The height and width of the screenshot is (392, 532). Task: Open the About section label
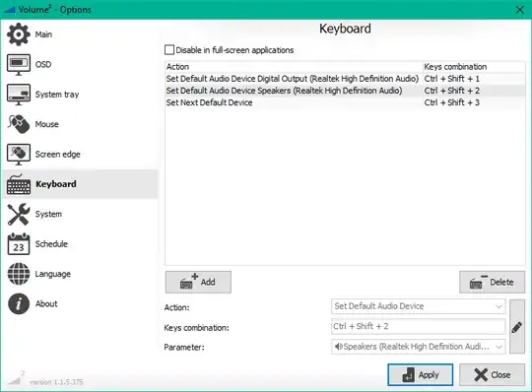coord(46,303)
